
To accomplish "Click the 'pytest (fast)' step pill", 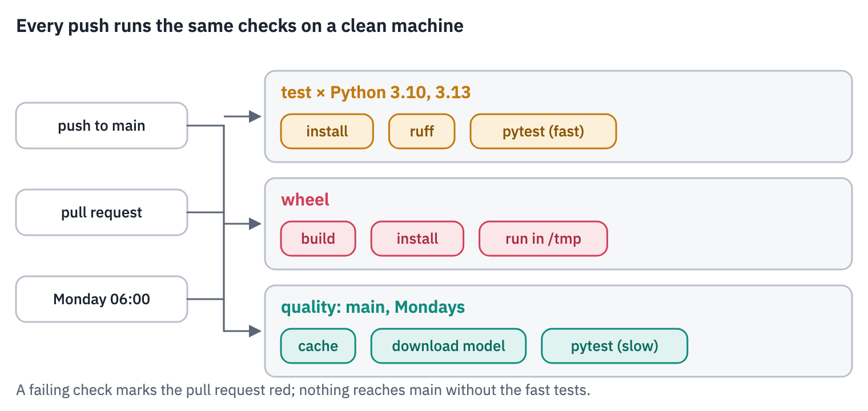I will [543, 131].
